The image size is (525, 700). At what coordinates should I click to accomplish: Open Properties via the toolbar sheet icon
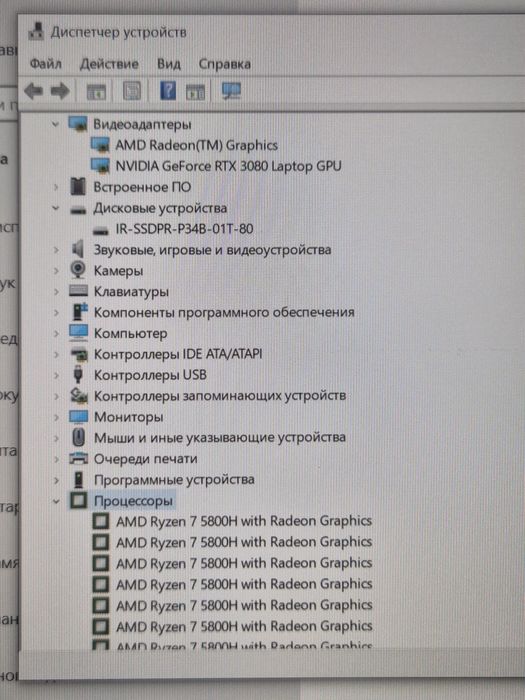click(132, 91)
